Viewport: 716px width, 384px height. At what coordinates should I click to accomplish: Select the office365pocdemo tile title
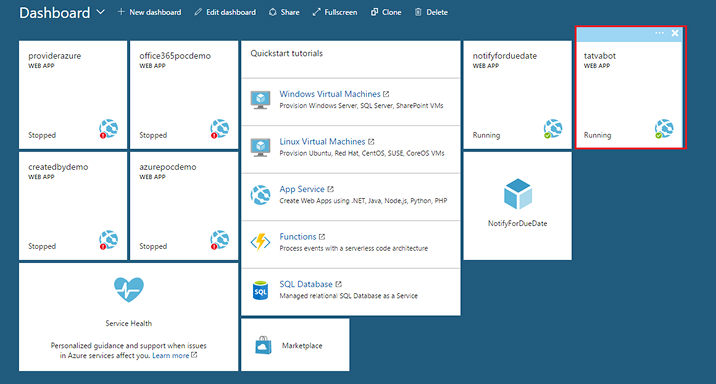175,56
